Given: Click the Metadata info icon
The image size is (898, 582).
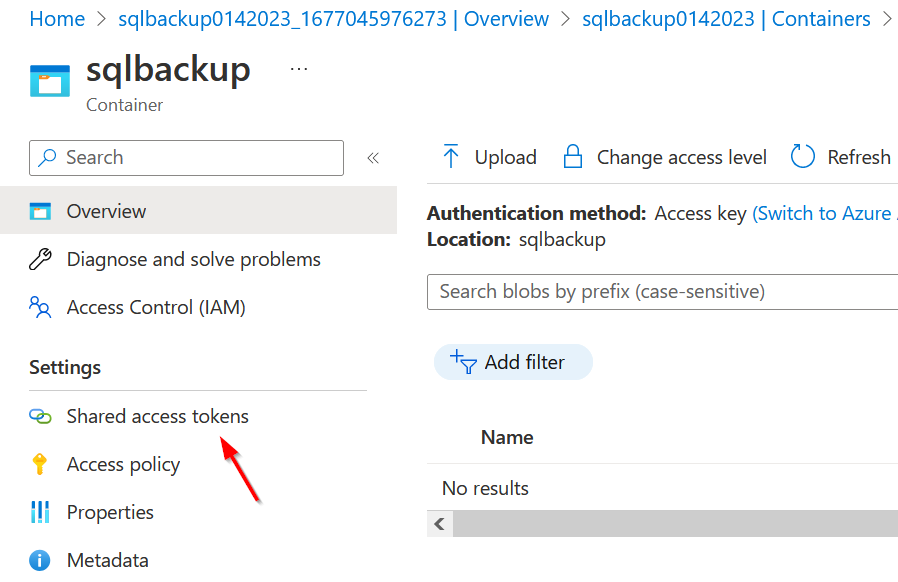Looking at the screenshot, I should [38, 560].
